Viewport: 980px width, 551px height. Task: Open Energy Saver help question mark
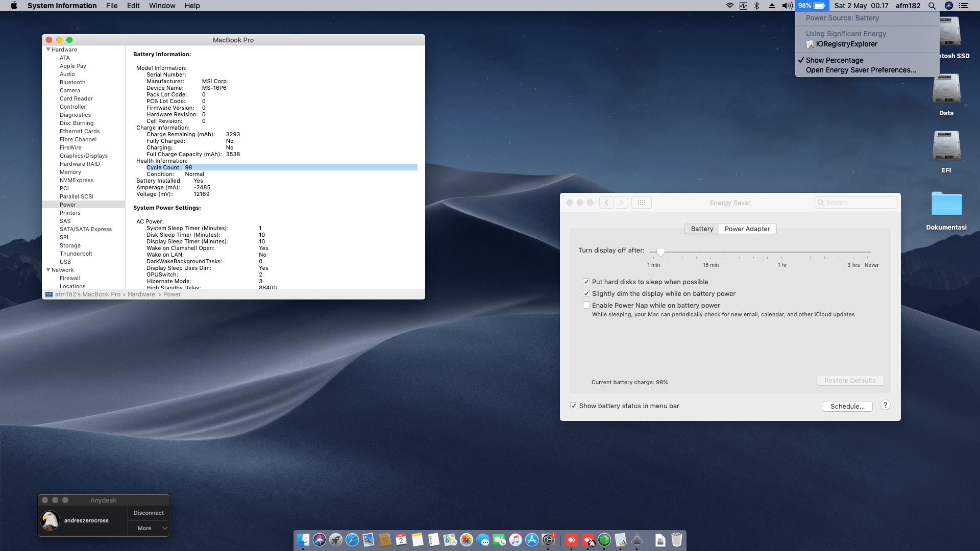point(885,405)
